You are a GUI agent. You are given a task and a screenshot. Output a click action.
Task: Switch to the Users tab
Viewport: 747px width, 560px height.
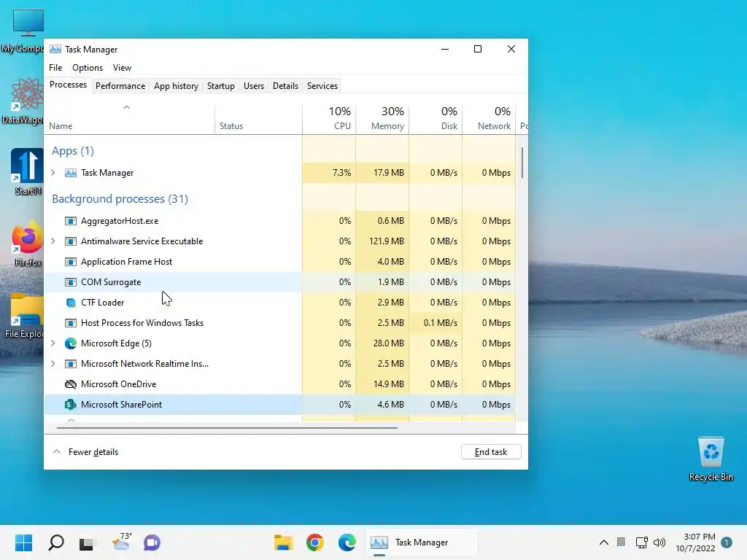(253, 86)
